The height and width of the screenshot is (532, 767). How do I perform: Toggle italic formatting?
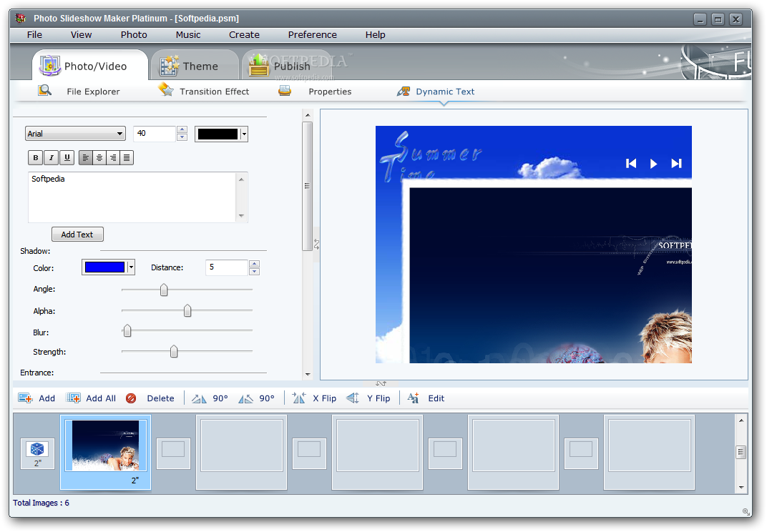[x=51, y=157]
